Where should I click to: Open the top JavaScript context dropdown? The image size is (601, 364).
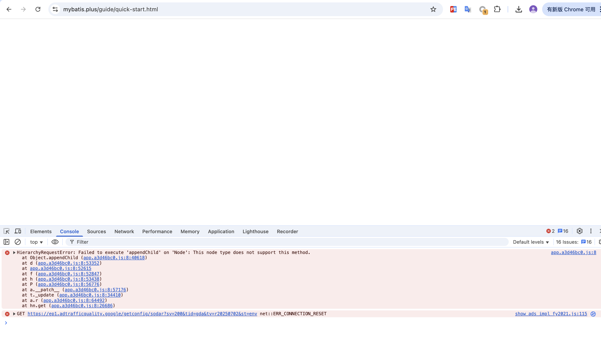36,242
